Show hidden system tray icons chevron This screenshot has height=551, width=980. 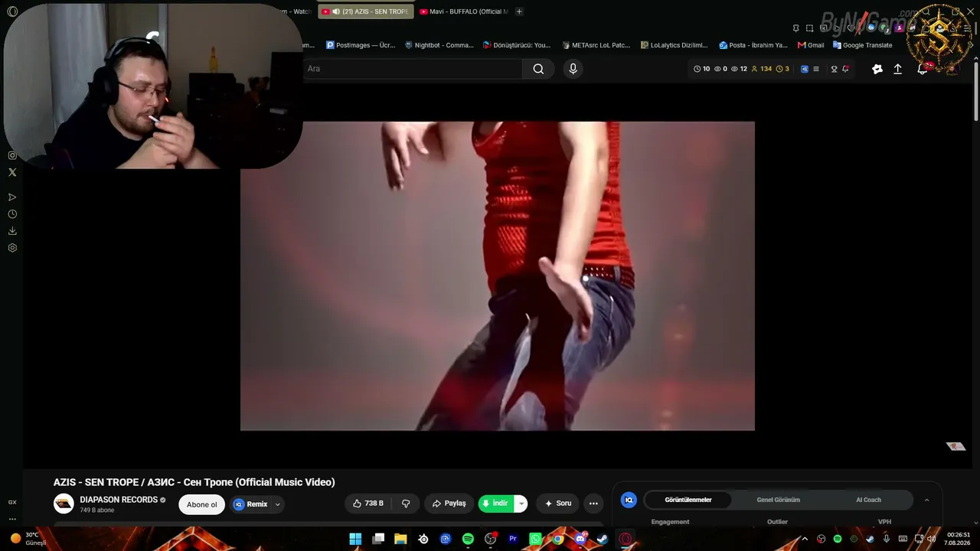[x=805, y=539]
